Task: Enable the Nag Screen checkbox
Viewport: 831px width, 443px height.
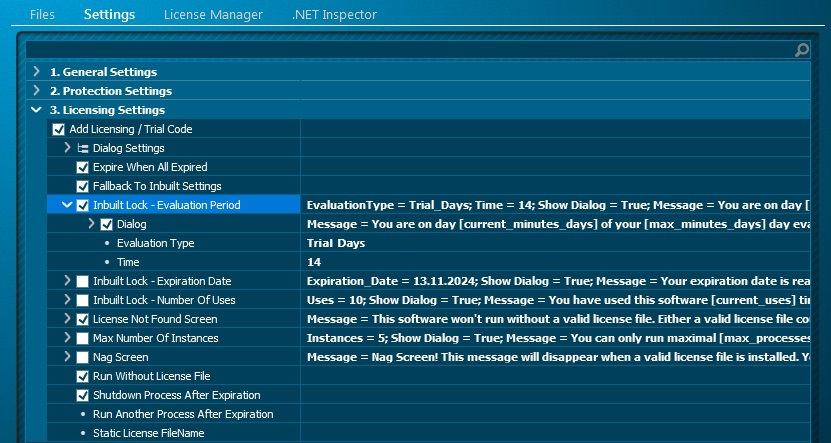Action: click(83, 357)
